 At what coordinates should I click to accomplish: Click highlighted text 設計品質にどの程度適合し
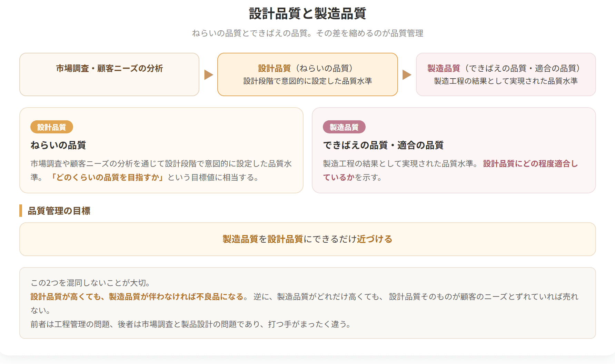coord(530,164)
